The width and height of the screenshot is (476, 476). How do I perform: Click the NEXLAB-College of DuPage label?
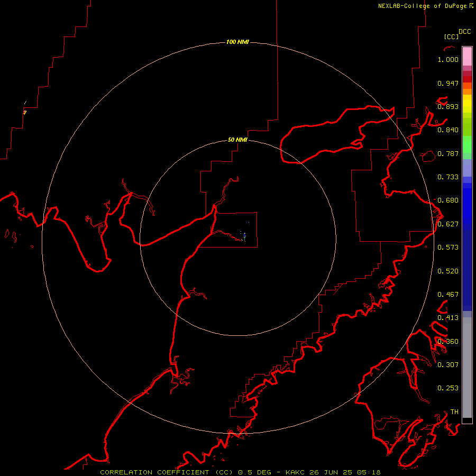pos(425,6)
